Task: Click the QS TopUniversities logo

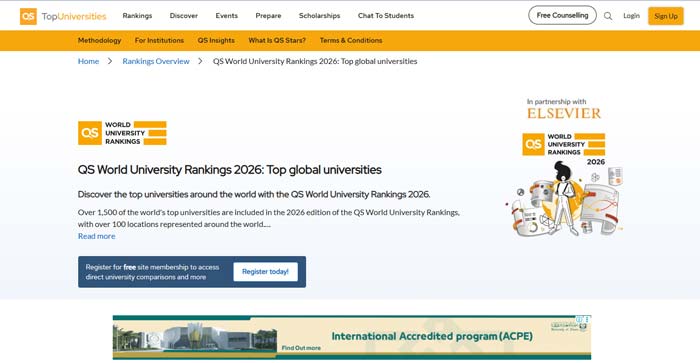Action: click(63, 16)
